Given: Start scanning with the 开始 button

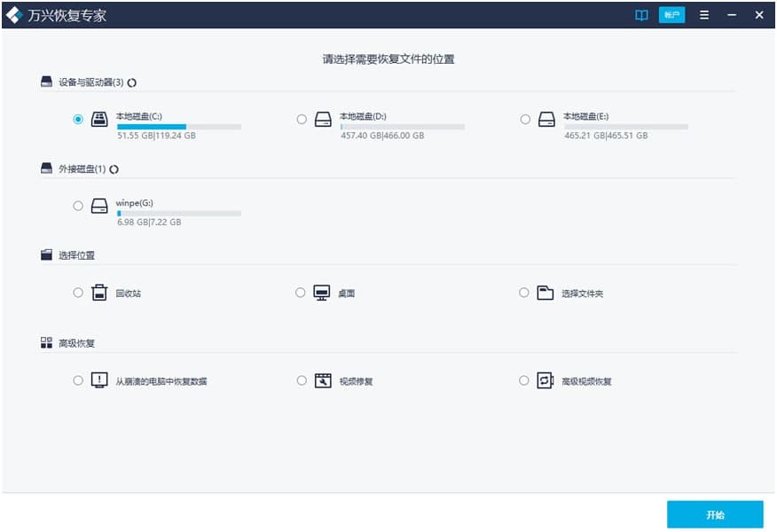Looking at the screenshot, I should [x=715, y=514].
